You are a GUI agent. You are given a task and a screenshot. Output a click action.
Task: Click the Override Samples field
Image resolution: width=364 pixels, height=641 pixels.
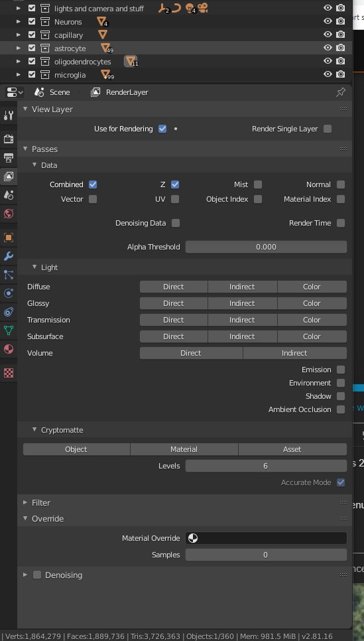266,555
